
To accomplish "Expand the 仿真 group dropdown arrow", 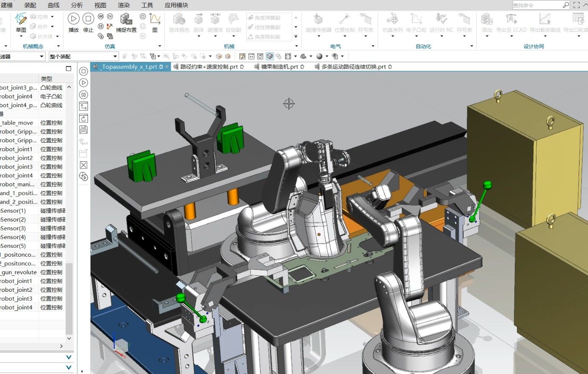I will (x=159, y=46).
